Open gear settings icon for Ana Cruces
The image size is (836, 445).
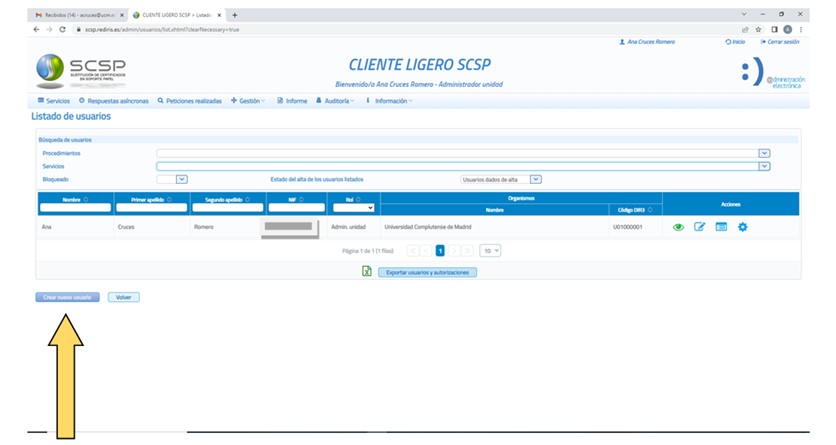742,227
